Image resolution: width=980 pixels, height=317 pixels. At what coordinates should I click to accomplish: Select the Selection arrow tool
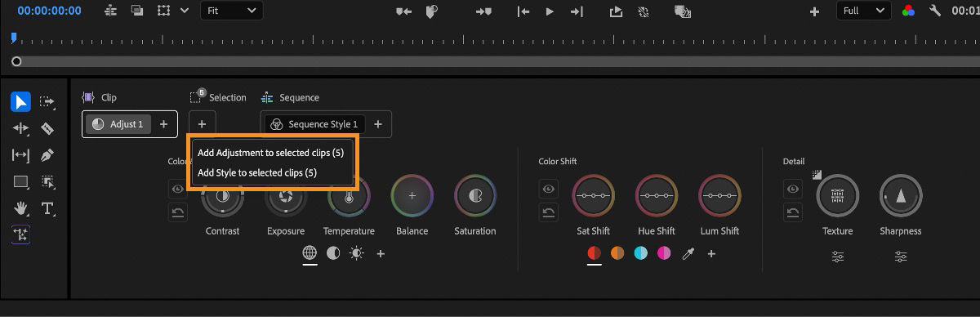[x=21, y=101]
